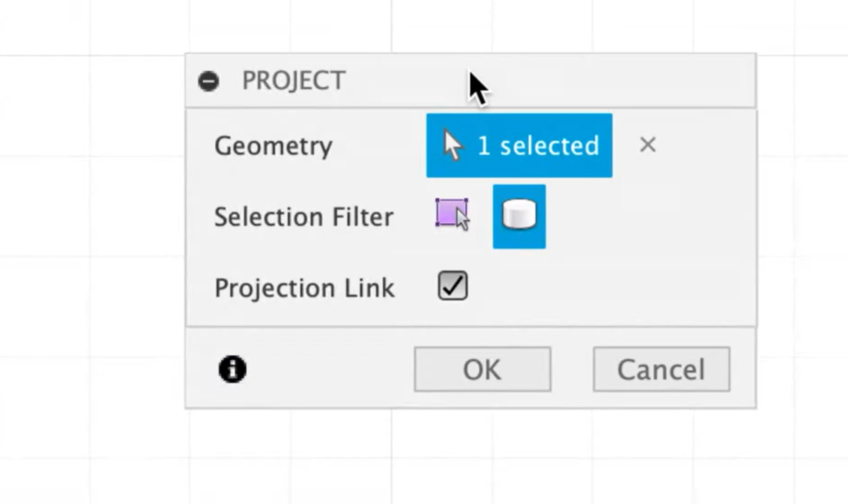Select the Bodies selection filter icon
Viewport: 848px width, 504px height.
[x=519, y=216]
